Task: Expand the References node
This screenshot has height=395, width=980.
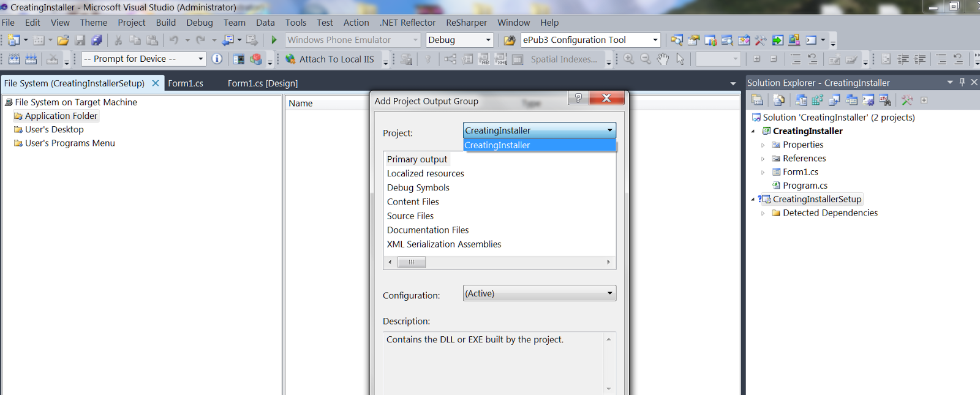Action: (763, 159)
